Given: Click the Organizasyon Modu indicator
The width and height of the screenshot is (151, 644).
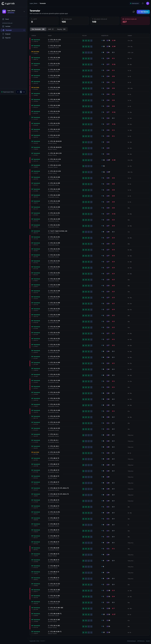Looking at the screenshot, I should point(8,92).
